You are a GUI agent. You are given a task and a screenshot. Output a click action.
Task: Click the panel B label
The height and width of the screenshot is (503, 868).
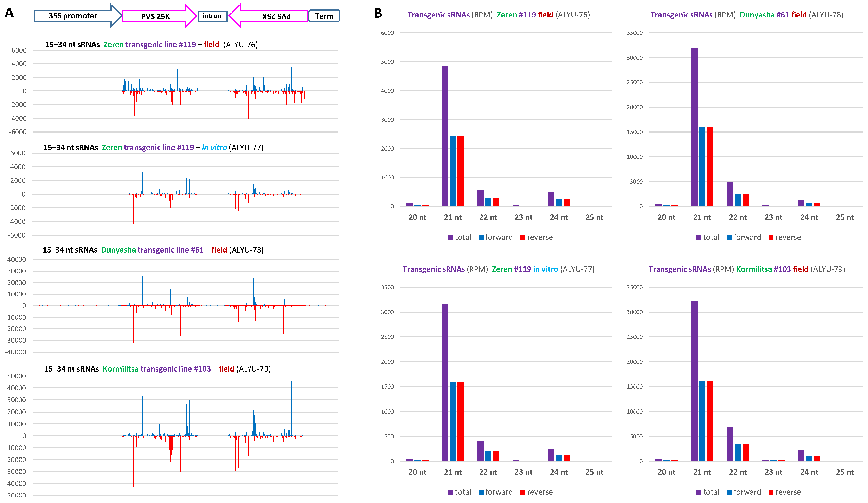(378, 13)
